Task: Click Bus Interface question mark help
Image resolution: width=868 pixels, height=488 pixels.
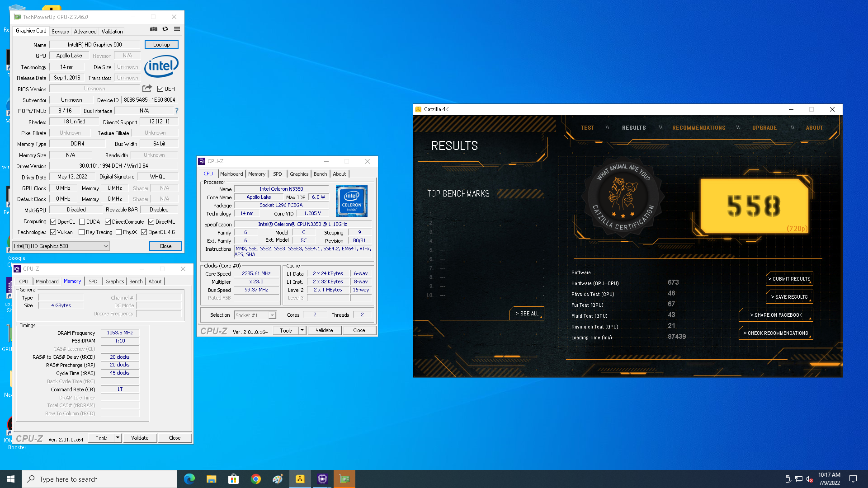Action: pyautogui.click(x=177, y=111)
